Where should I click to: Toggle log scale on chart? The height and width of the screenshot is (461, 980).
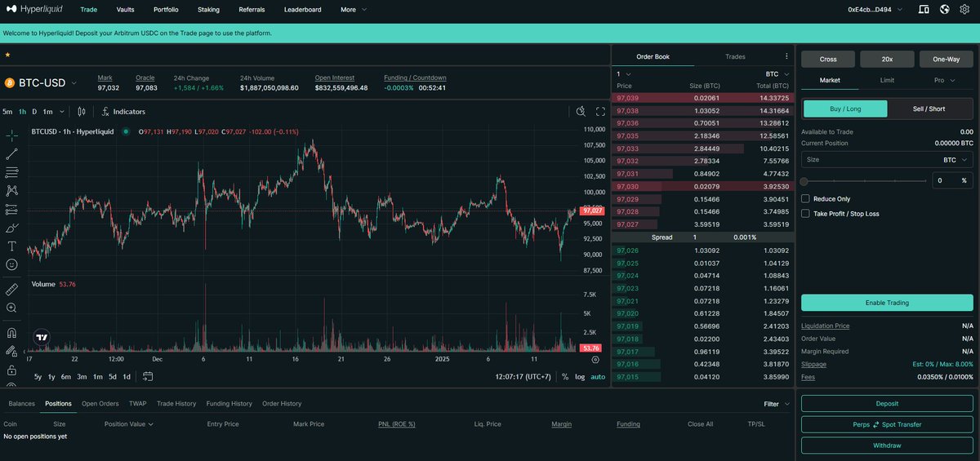coord(580,377)
